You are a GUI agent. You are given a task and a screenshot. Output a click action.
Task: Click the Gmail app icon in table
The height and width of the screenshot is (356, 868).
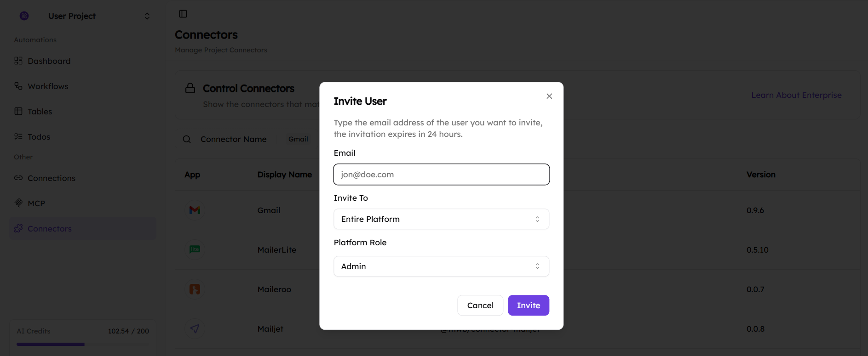[195, 210]
